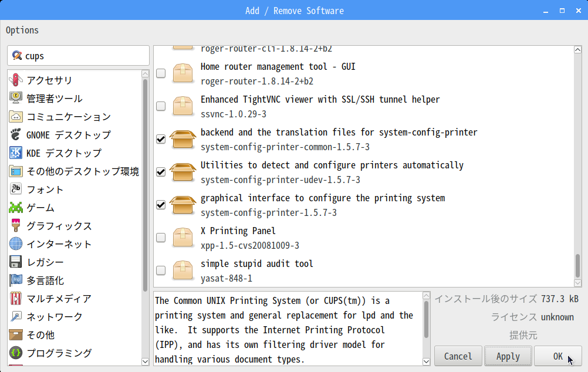Select the マルチメディア category icon
The height and width of the screenshot is (372, 588).
click(x=16, y=298)
